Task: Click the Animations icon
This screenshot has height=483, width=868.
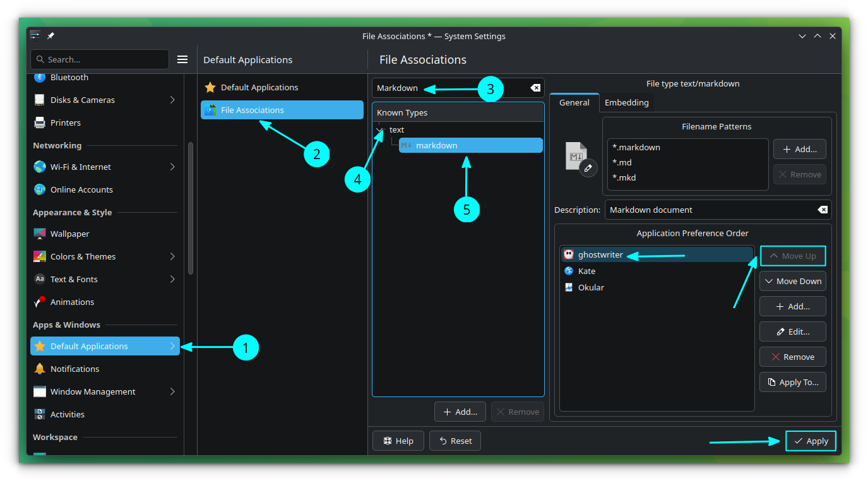Action: click(40, 302)
